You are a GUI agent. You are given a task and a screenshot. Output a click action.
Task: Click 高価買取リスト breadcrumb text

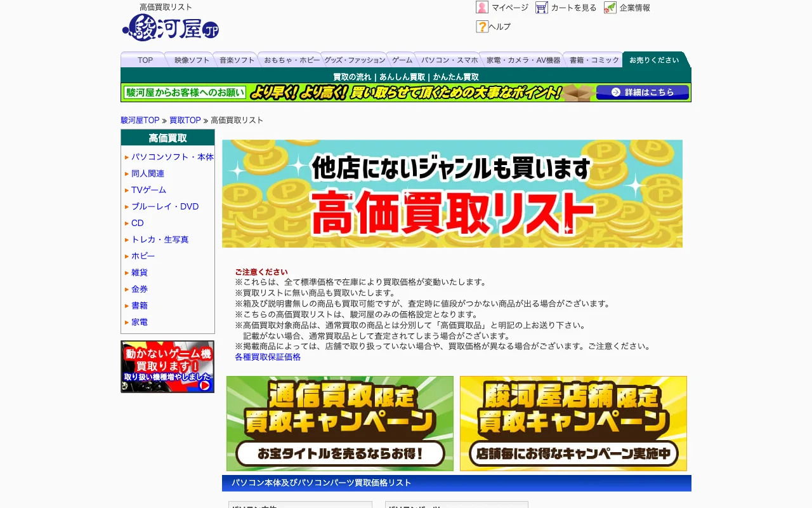(237, 120)
